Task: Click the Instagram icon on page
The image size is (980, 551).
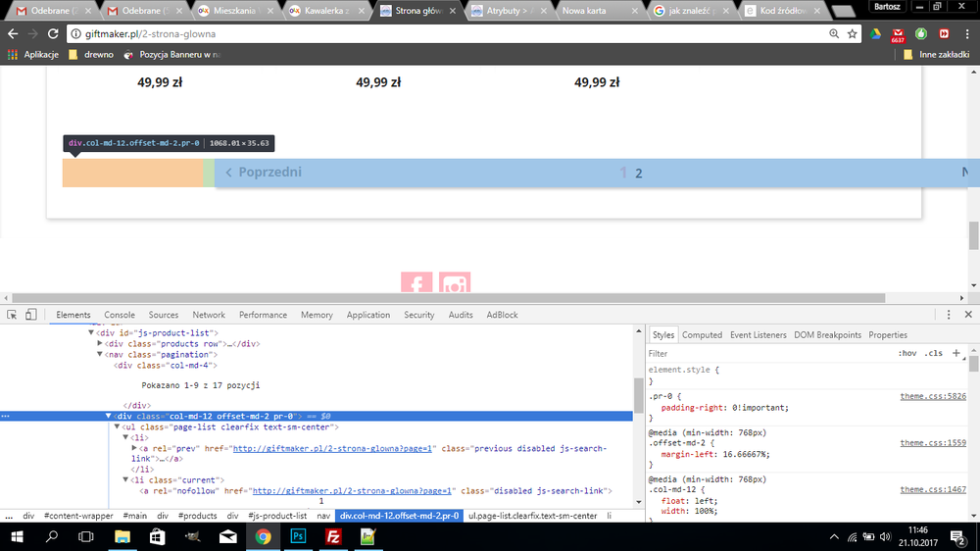Action: 455,282
